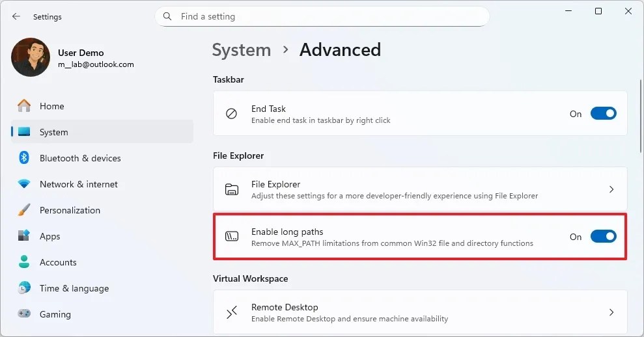This screenshot has width=644, height=337.
Task: Turn off the End Task toggle
Action: click(604, 114)
